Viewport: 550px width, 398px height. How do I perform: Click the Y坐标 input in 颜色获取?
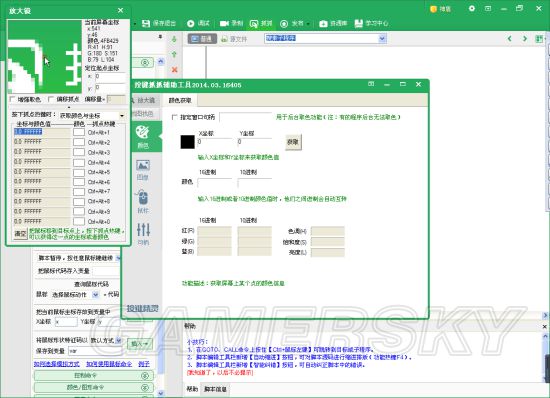255,142
